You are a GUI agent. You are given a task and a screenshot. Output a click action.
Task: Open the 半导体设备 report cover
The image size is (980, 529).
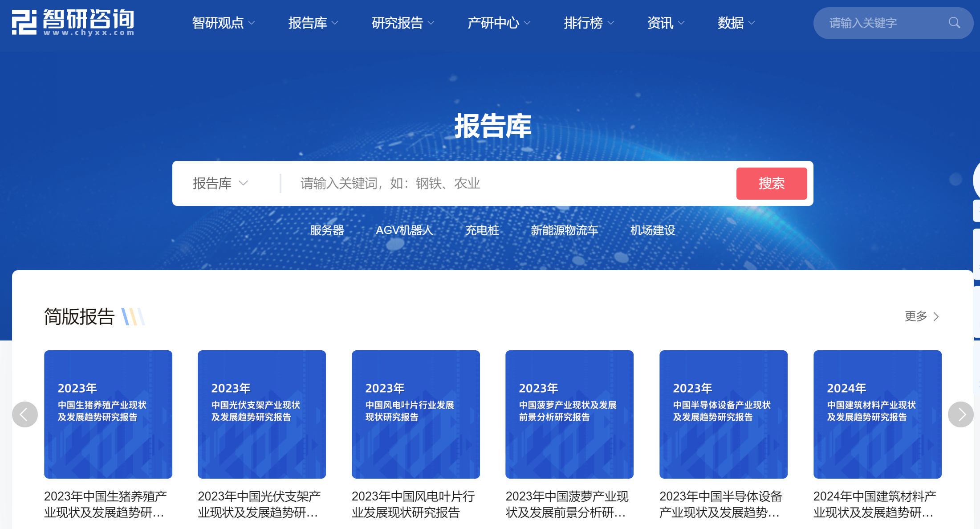coord(724,414)
